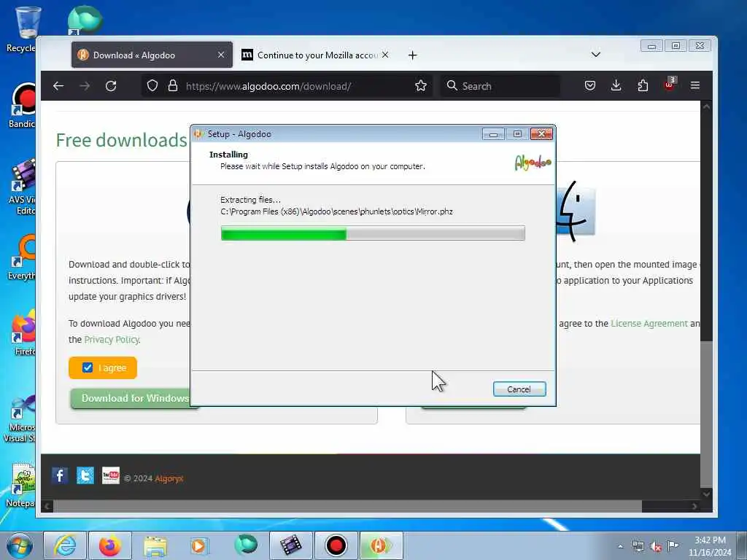This screenshot has width=747, height=560.
Task: Click the horizontal scrollbar thumb
Action: (x=348, y=506)
